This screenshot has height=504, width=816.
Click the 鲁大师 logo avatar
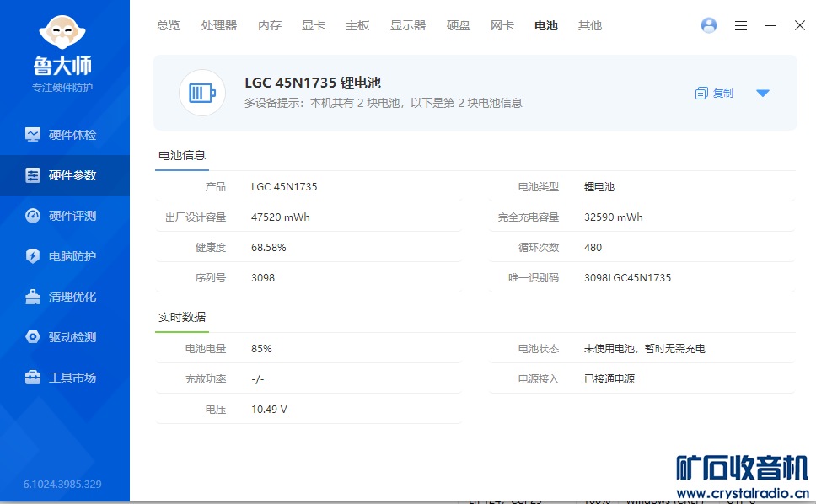(62, 32)
